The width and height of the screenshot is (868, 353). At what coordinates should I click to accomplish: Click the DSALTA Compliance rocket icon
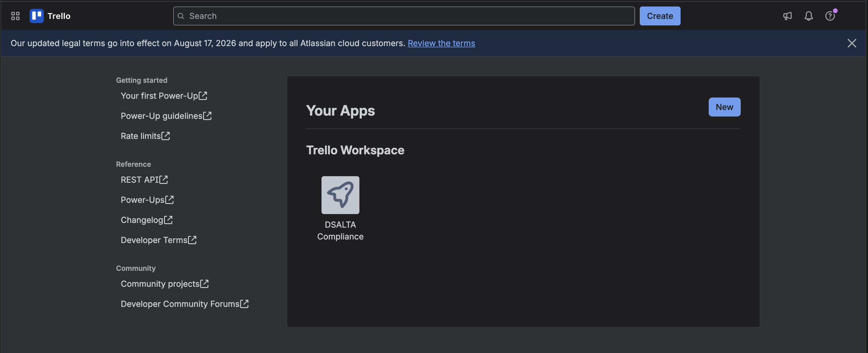coord(340,195)
